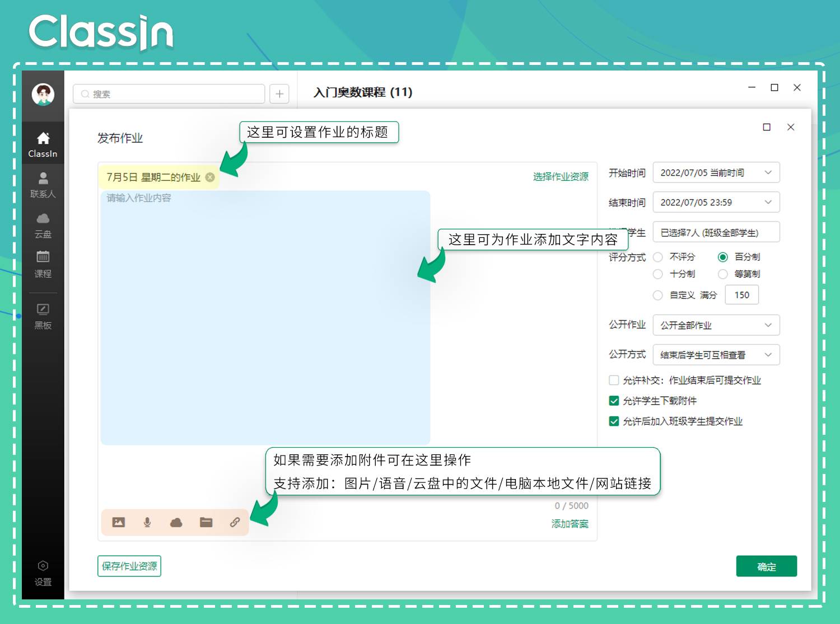Open the 课程 courses sidebar icon
840x624 pixels.
click(x=43, y=265)
